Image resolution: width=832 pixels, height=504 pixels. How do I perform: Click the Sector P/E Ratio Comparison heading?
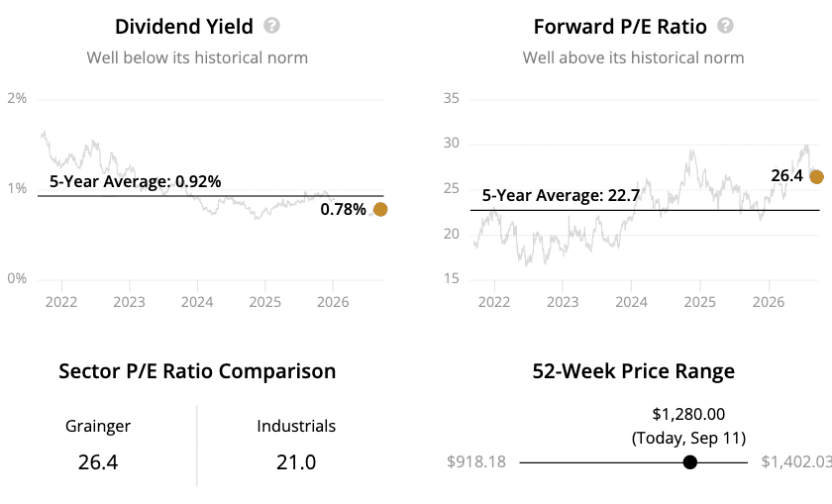click(197, 371)
